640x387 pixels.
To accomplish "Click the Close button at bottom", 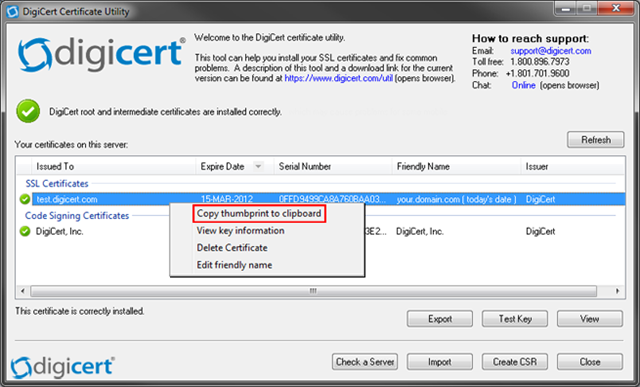I will click(x=590, y=362).
